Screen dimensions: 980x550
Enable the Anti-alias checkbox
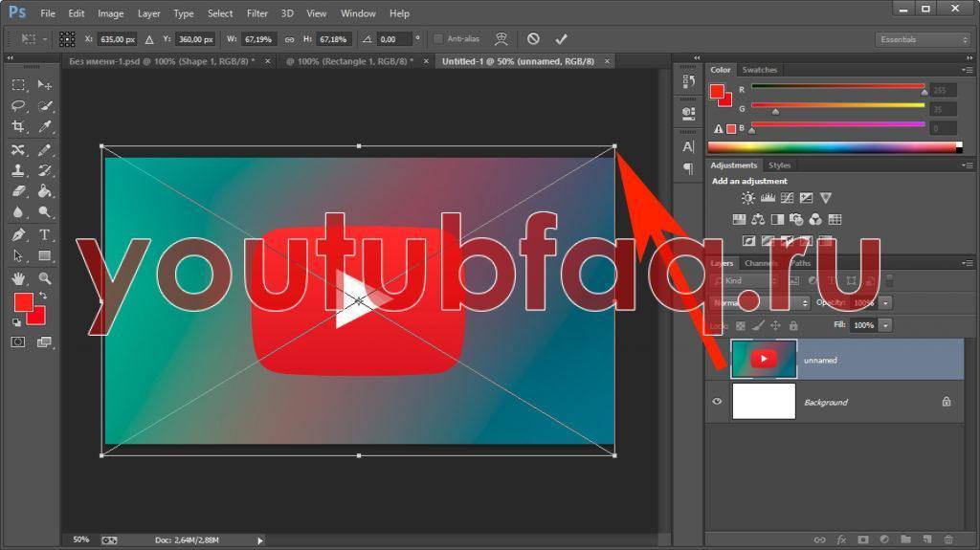point(438,39)
